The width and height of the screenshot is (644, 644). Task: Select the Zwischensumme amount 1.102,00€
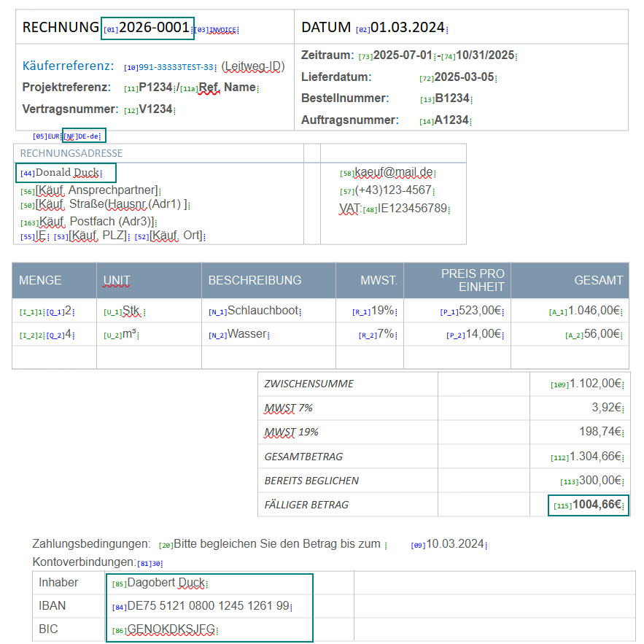pos(595,384)
